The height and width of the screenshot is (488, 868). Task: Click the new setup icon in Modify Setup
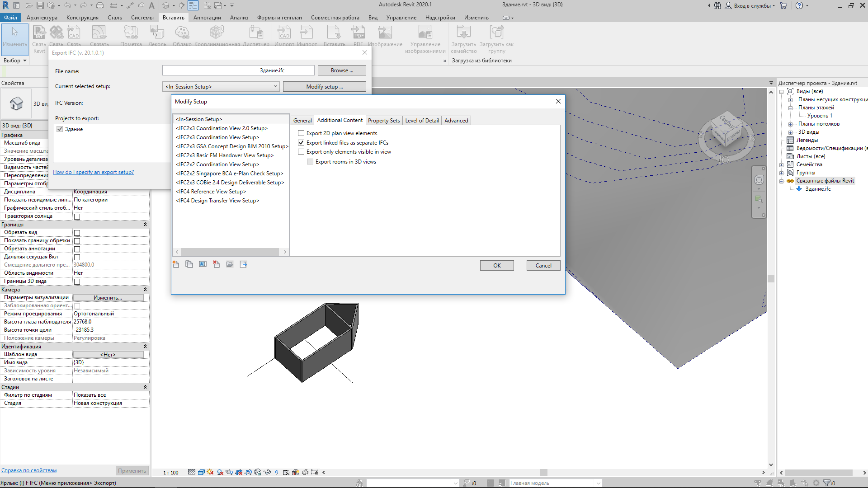point(176,264)
